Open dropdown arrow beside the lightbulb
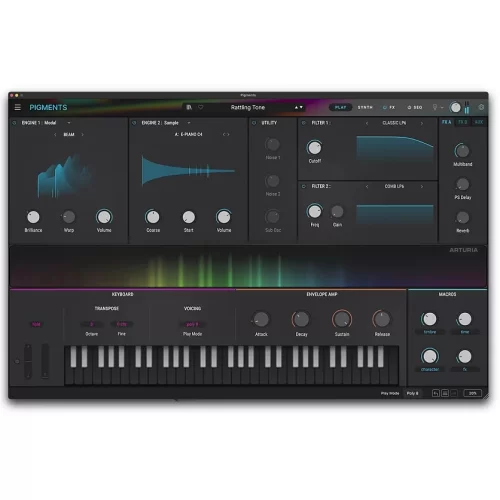 442,108
